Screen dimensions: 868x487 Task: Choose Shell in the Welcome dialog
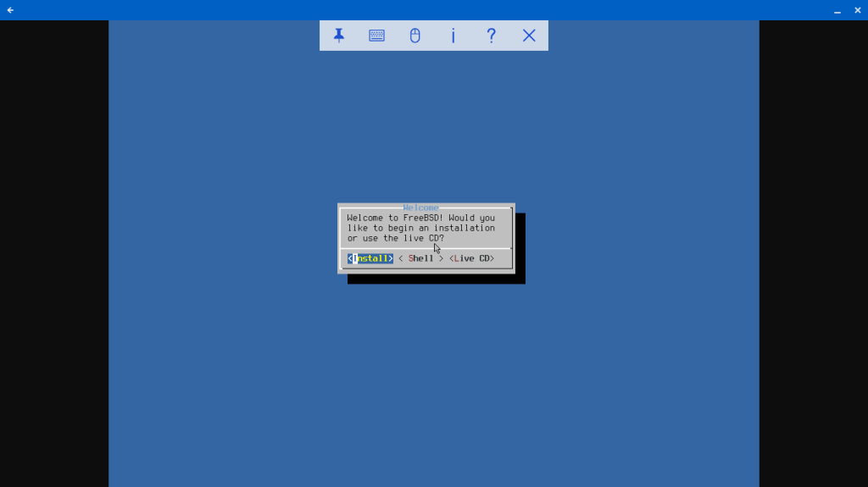coord(420,258)
